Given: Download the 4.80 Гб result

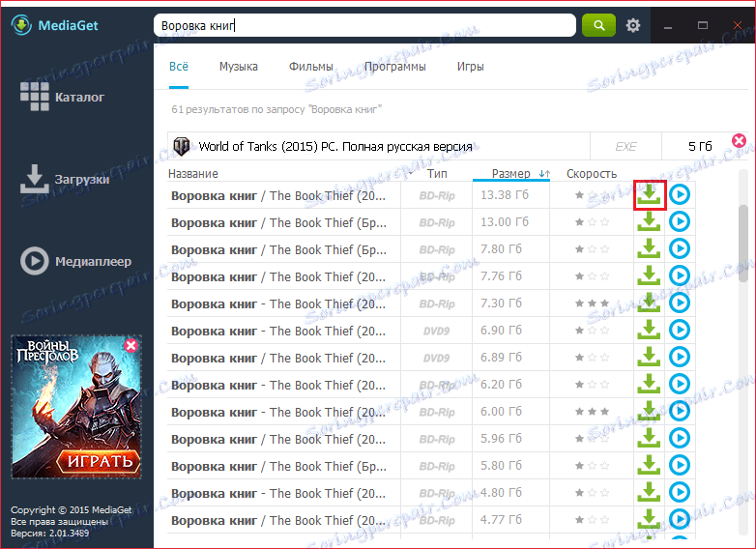Looking at the screenshot, I should pos(649,492).
